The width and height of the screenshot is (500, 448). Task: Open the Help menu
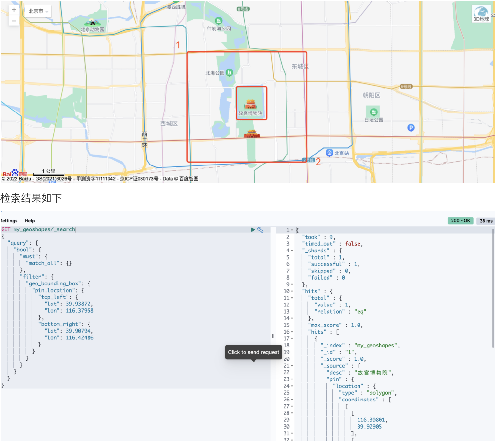click(29, 221)
